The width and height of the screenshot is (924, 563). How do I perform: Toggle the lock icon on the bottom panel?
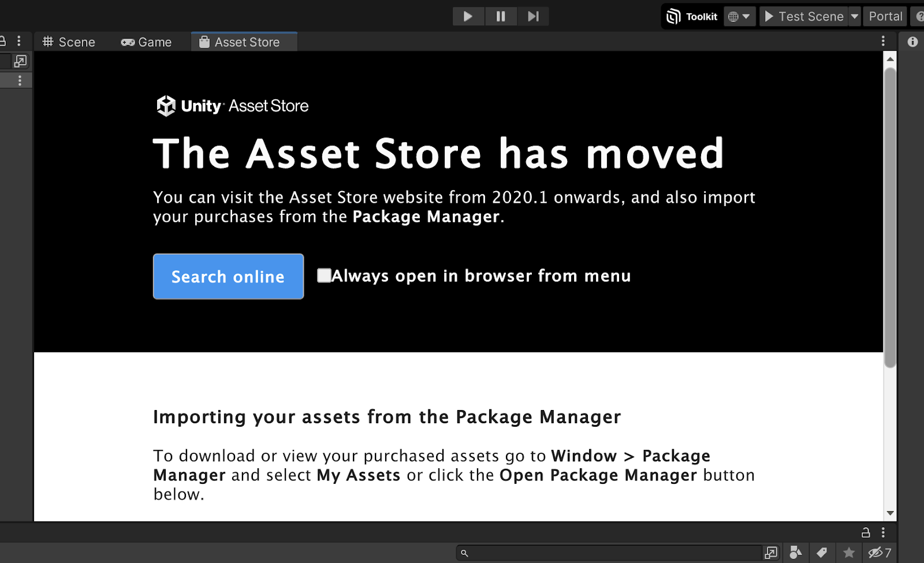tap(866, 532)
